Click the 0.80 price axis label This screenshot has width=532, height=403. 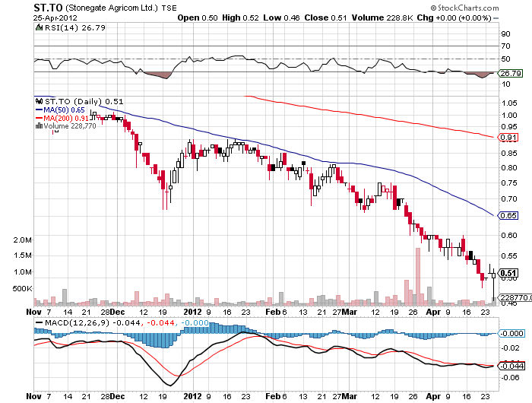(x=509, y=167)
